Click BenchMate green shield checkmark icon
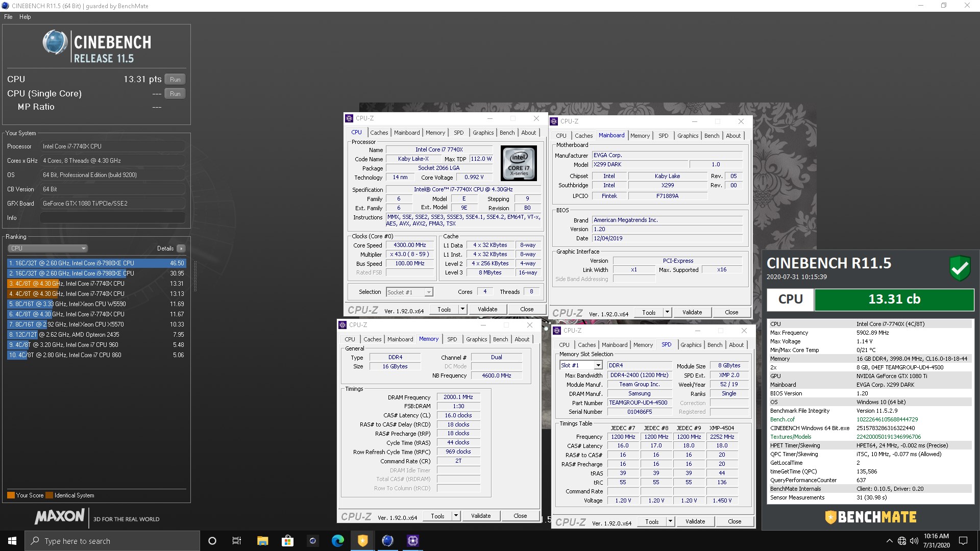This screenshot has width=980, height=551. click(x=960, y=268)
